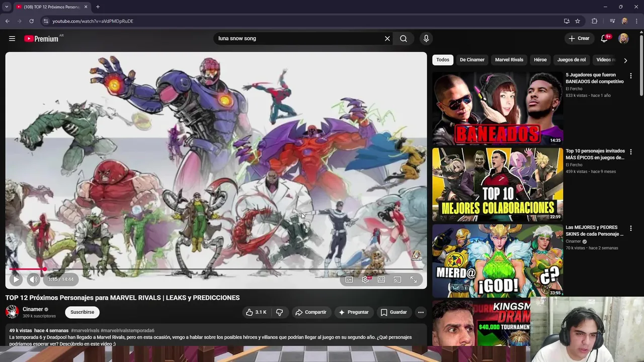The width and height of the screenshot is (644, 362).
Task: Open Cinamer channel avatar
Action: point(12,312)
